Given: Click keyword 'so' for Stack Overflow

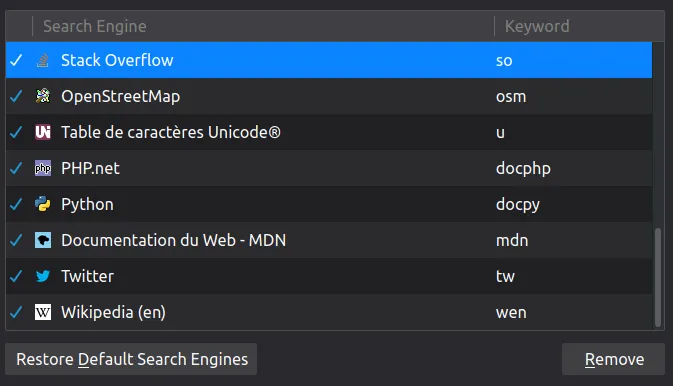Looking at the screenshot, I should pyautogui.click(x=504, y=61).
